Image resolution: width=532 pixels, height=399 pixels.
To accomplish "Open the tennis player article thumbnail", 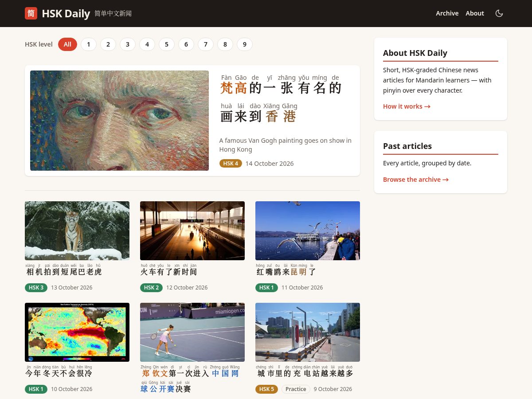I will tap(192, 332).
